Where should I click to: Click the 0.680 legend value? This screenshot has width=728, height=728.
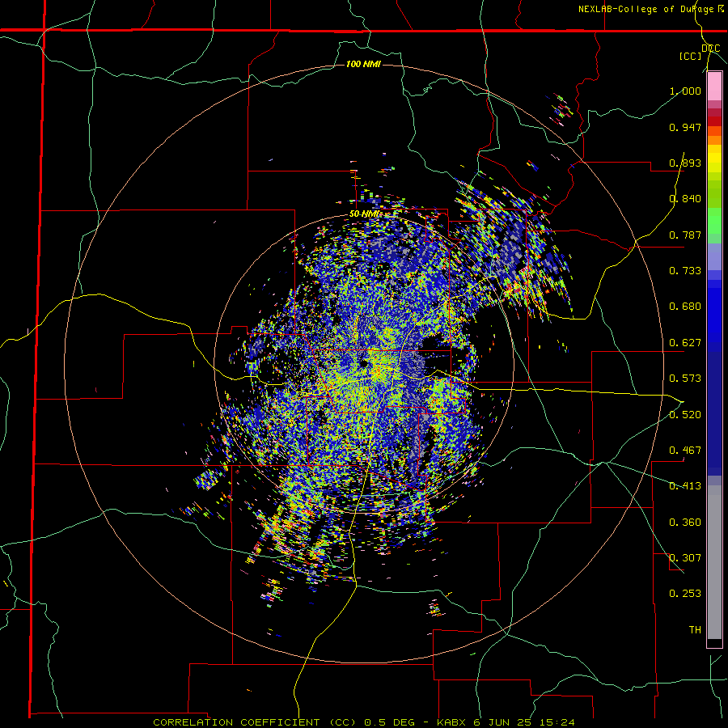tap(685, 307)
